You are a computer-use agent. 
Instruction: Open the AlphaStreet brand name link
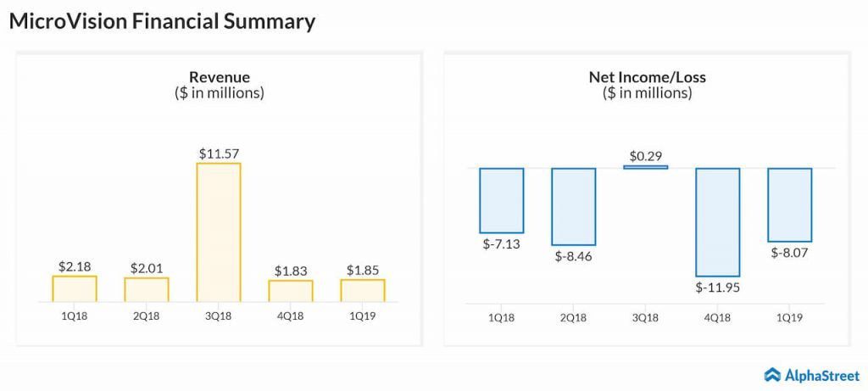pyautogui.click(x=820, y=374)
